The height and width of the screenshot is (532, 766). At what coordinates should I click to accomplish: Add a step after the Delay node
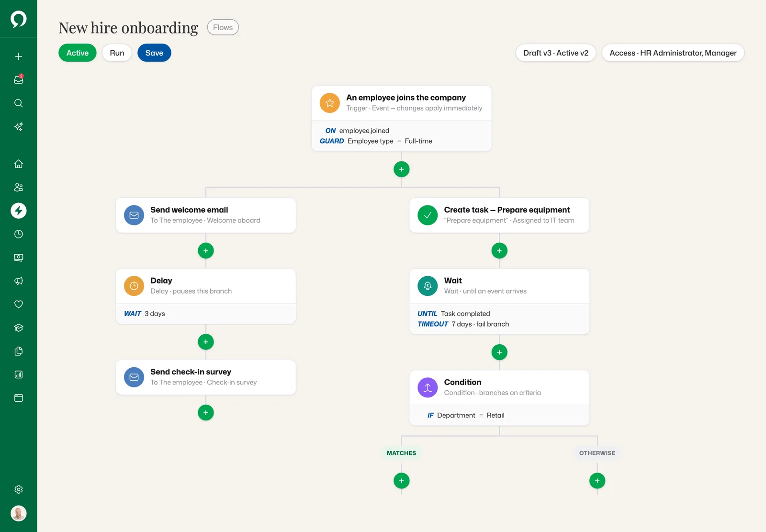click(206, 342)
